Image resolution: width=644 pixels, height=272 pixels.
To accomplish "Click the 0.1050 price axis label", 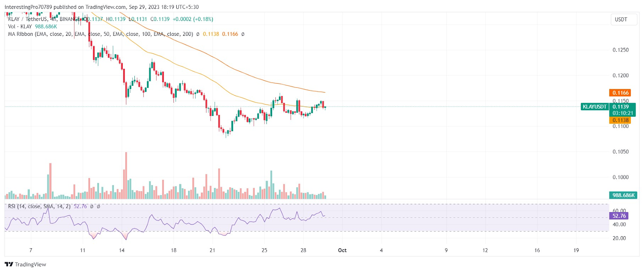I will (x=620, y=152).
